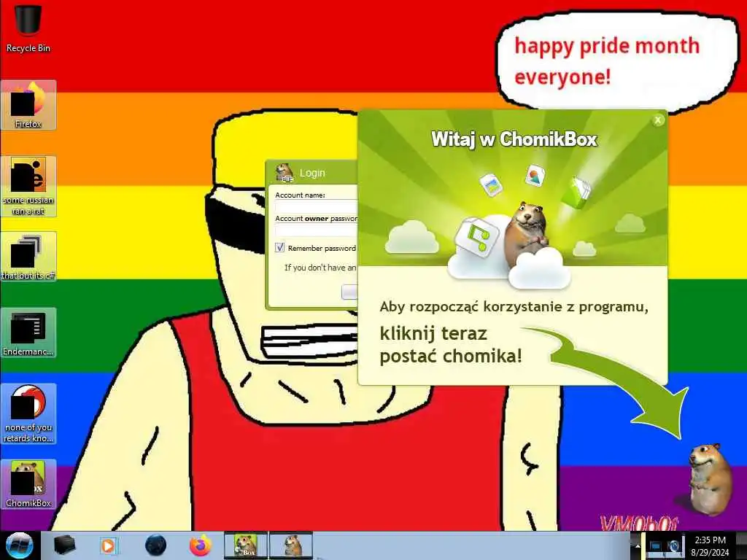The width and height of the screenshot is (747, 560).
Task: Click the 'kliknij teraz postać chomika!' text
Action: pos(451,345)
